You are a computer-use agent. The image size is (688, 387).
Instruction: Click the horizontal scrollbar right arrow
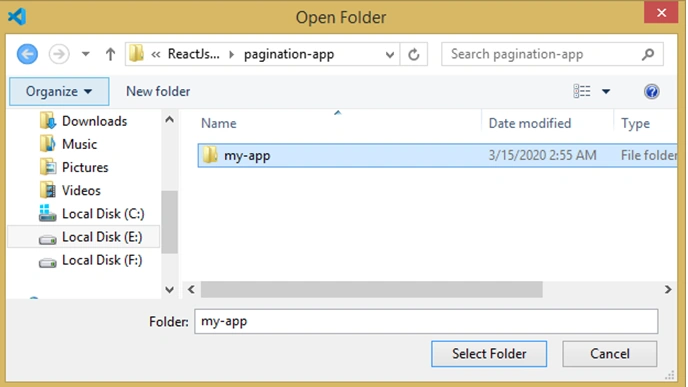668,290
